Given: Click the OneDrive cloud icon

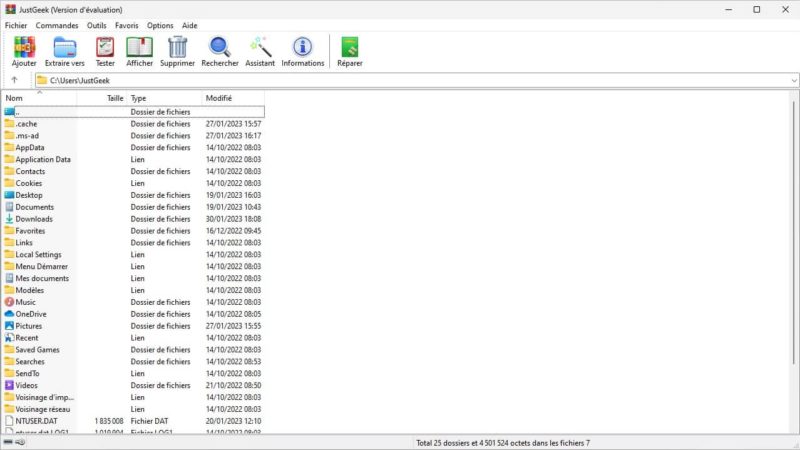Looking at the screenshot, I should click(x=9, y=314).
